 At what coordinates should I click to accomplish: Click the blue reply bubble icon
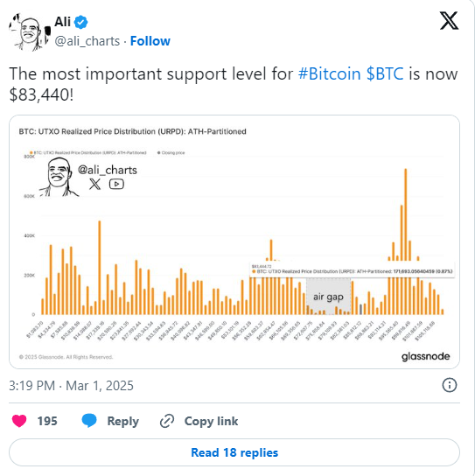(89, 421)
